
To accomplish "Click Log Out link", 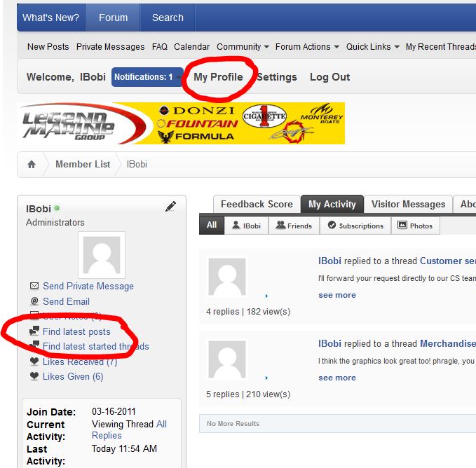I will 329,77.
